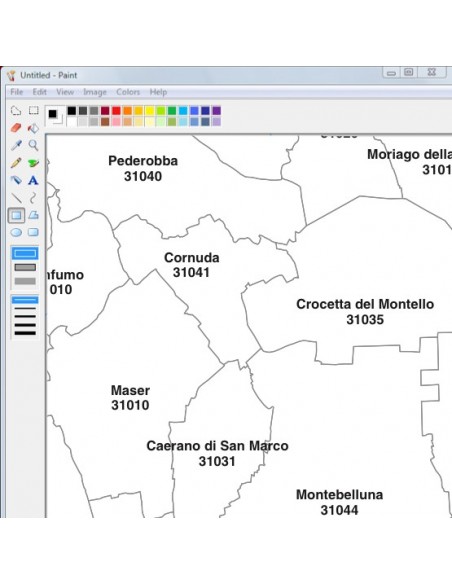Pick the brown palette color
This screenshot has height=584, width=452.
coord(105,121)
